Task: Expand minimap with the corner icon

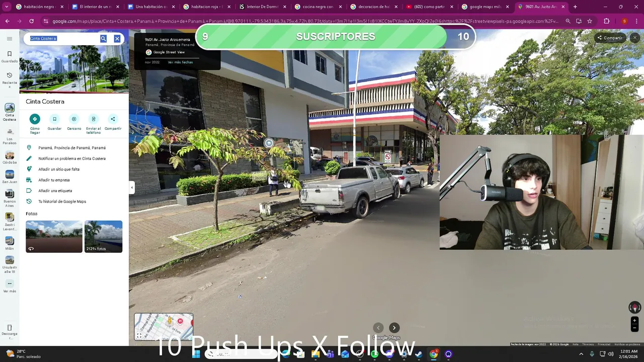Action: point(139,335)
